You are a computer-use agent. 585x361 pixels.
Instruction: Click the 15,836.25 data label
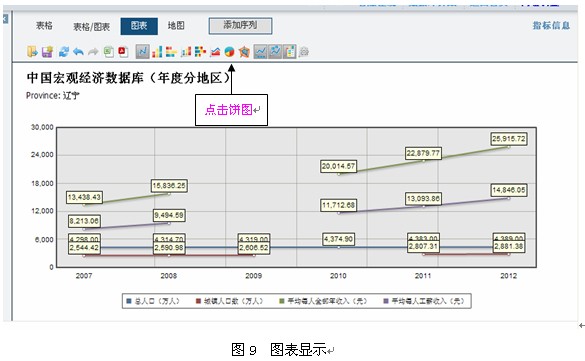(x=169, y=185)
